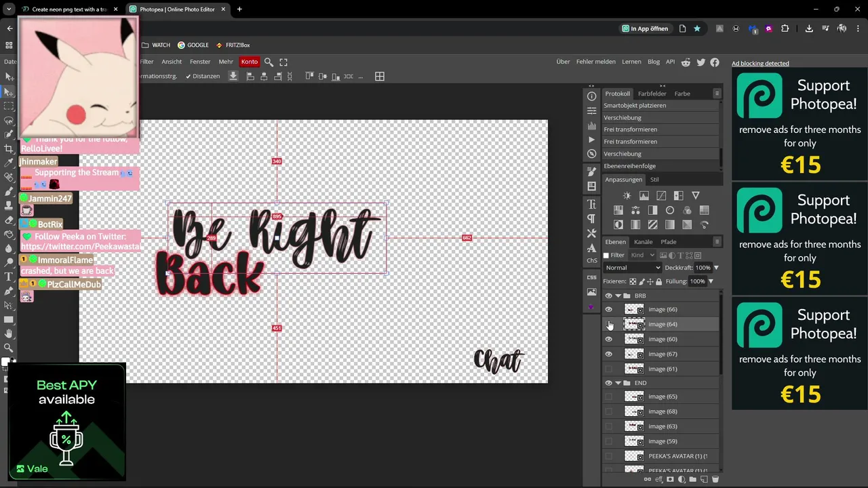868x488 pixels.
Task: Open layer effects 'eff' button
Action: [659, 479]
